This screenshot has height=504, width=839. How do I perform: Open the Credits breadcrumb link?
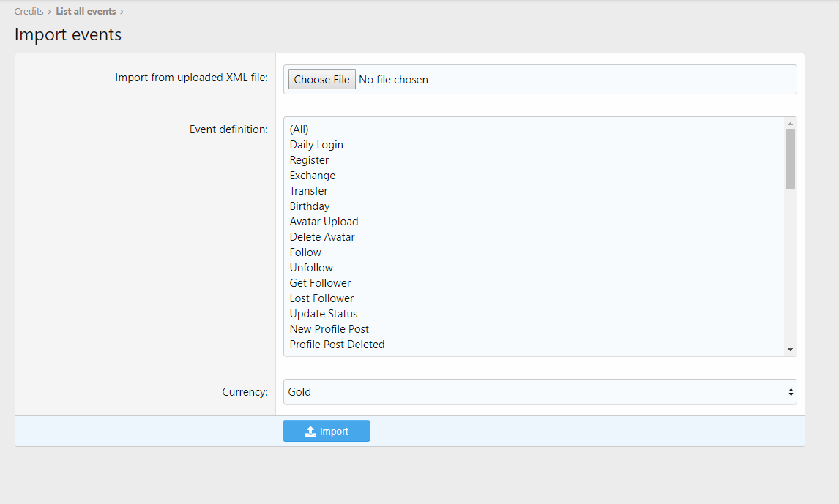coord(29,12)
